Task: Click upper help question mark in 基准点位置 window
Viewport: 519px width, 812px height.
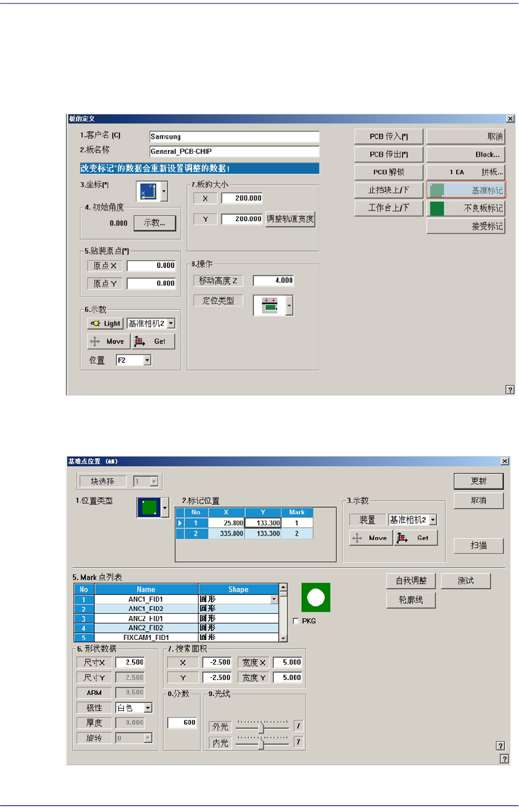Action: point(500,746)
